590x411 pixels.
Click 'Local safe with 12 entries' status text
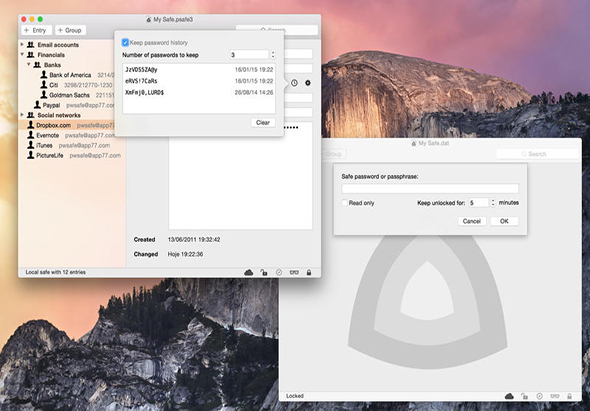pyautogui.click(x=56, y=272)
